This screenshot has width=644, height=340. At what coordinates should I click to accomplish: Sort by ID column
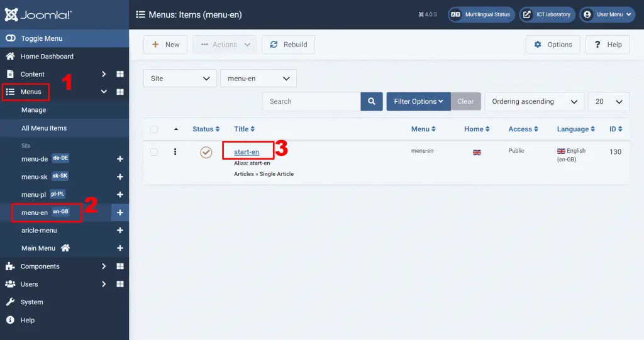pyautogui.click(x=616, y=129)
